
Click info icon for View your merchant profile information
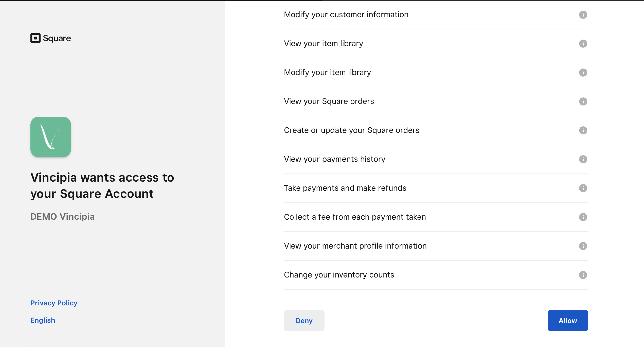[x=583, y=246]
